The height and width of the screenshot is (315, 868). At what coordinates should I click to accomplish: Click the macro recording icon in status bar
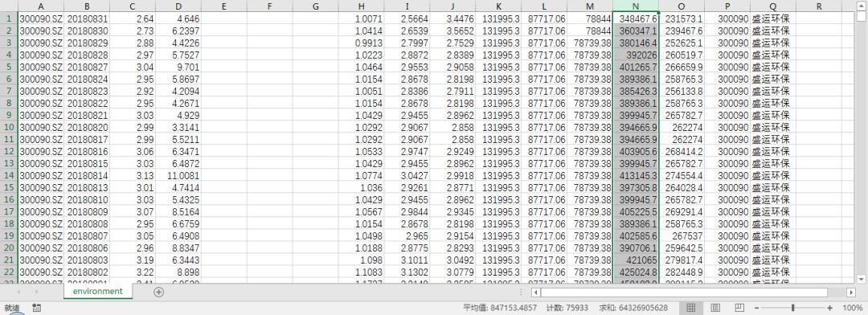[x=36, y=307]
